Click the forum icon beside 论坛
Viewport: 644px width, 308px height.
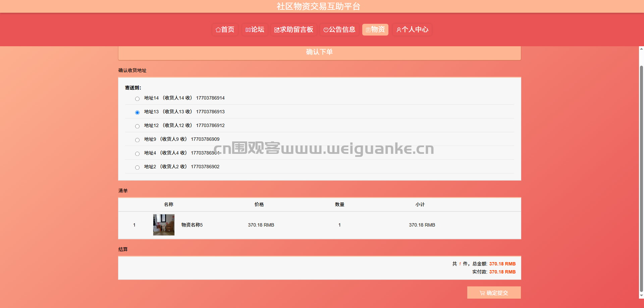click(248, 30)
